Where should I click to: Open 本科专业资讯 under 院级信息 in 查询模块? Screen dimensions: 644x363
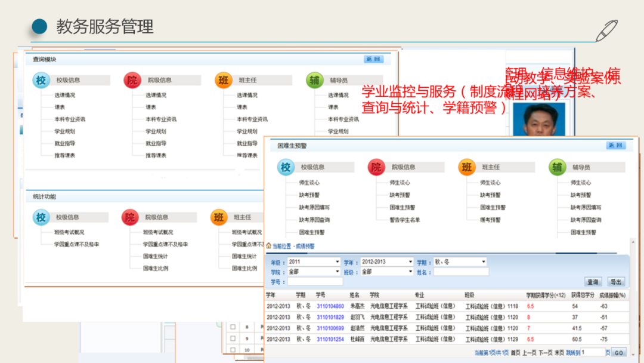pos(161,119)
